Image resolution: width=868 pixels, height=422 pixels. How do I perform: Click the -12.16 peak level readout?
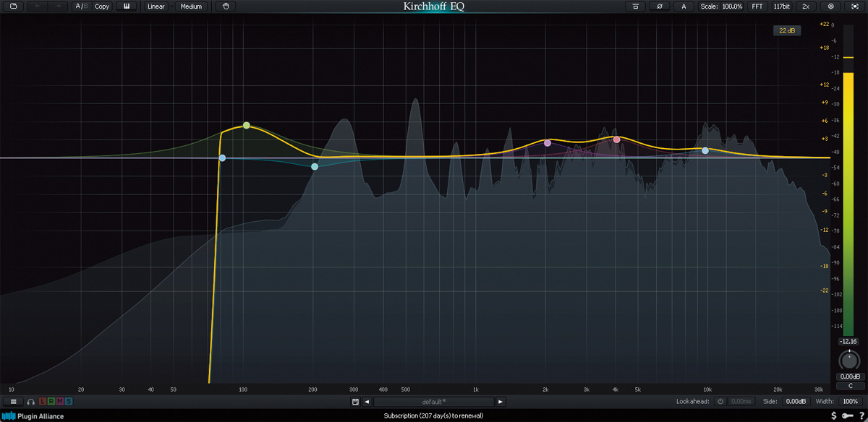(847, 341)
